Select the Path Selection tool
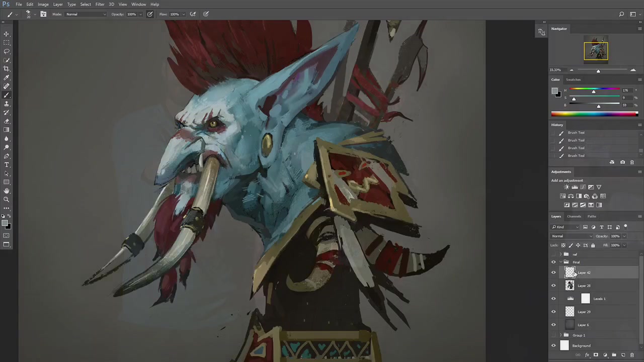Screen dimensions: 644x362 tap(7, 173)
